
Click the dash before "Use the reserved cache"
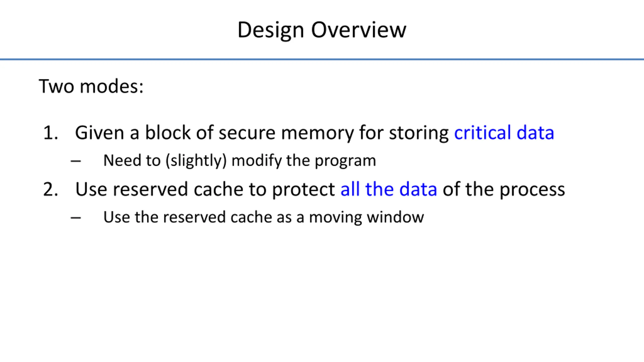[x=76, y=217]
